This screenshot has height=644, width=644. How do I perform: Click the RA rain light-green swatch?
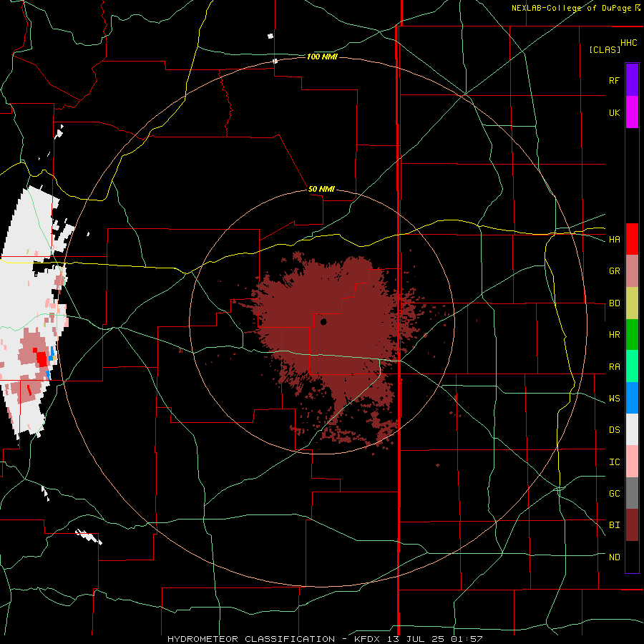coord(632,366)
